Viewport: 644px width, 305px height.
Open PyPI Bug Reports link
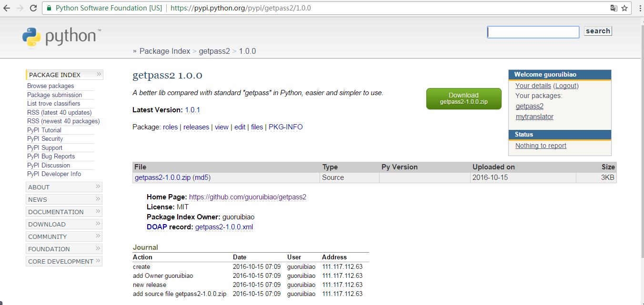[51, 156]
